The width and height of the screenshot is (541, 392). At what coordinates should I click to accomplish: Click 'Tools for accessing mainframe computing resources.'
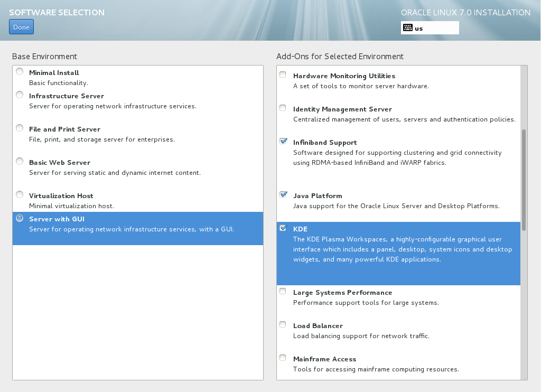[x=376, y=369]
